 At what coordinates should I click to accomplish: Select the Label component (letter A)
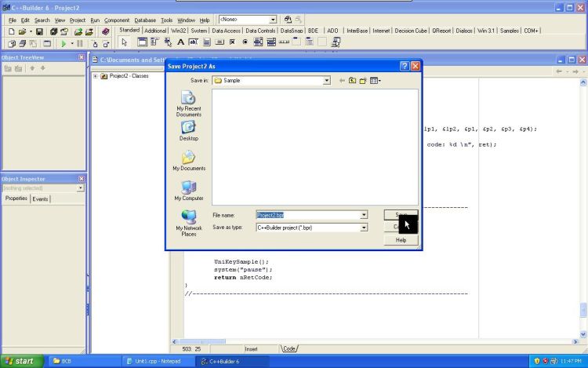pos(180,42)
